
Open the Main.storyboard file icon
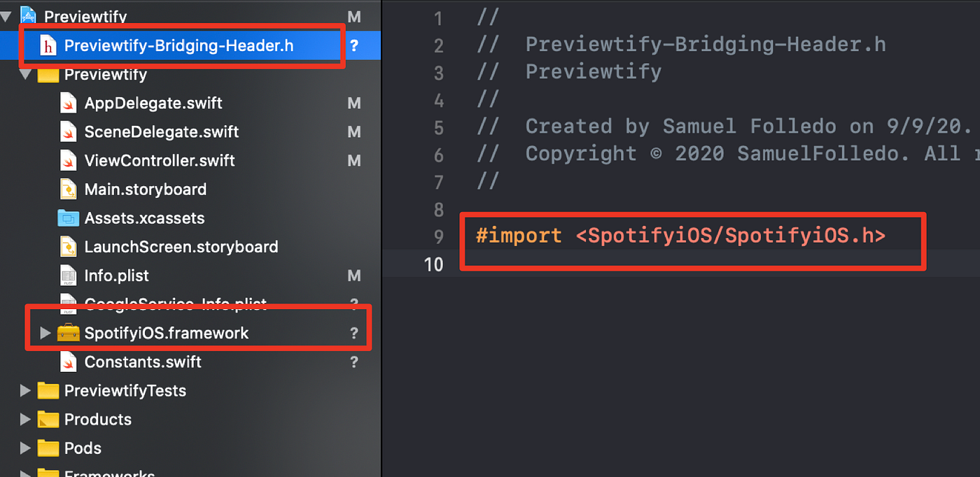coord(68,189)
